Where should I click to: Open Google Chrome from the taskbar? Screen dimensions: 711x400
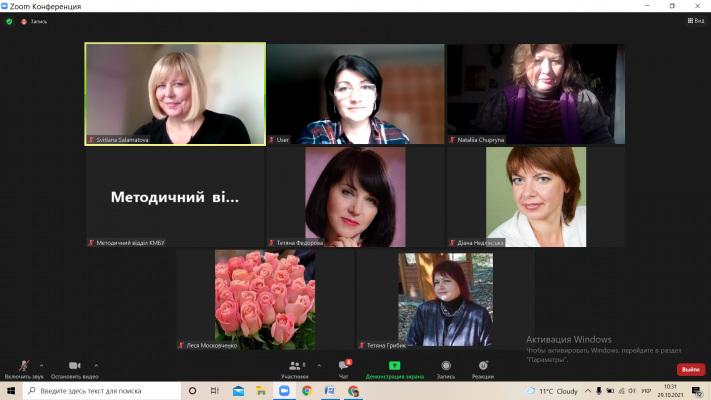[307, 391]
